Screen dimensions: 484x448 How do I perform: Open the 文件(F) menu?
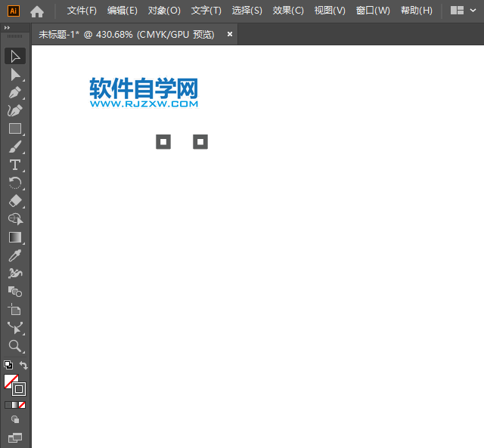coord(82,11)
